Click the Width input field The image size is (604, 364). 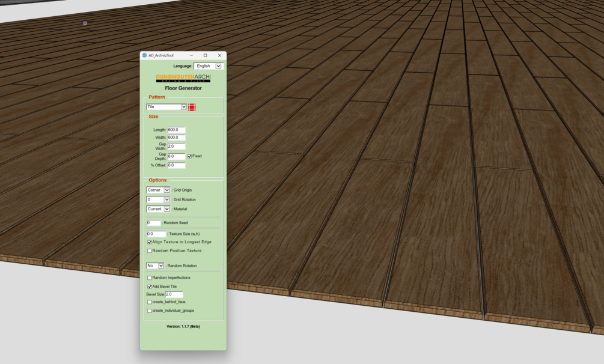pos(177,138)
